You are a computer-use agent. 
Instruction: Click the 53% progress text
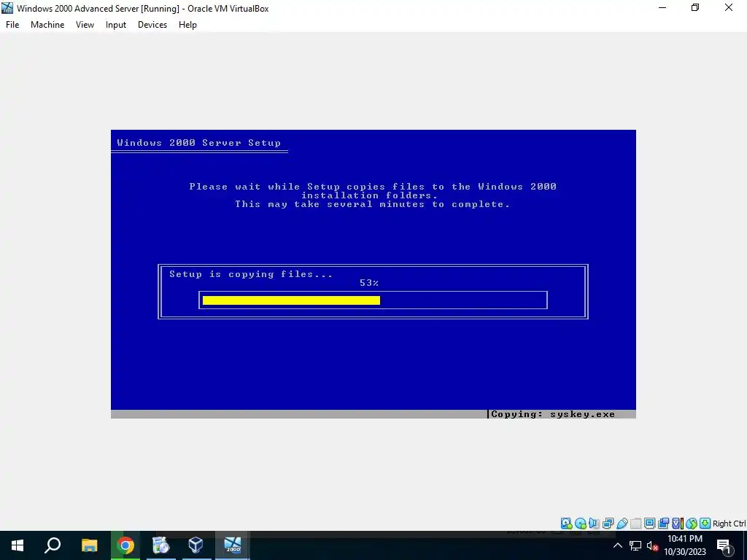coord(369,283)
